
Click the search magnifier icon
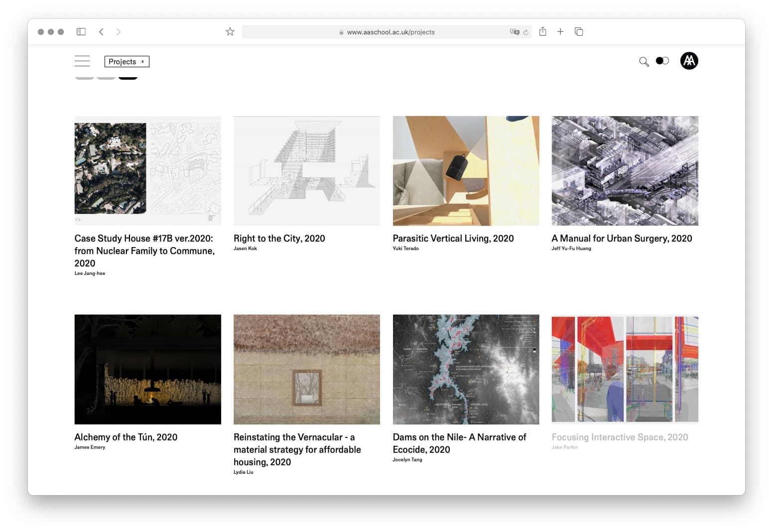click(x=644, y=62)
